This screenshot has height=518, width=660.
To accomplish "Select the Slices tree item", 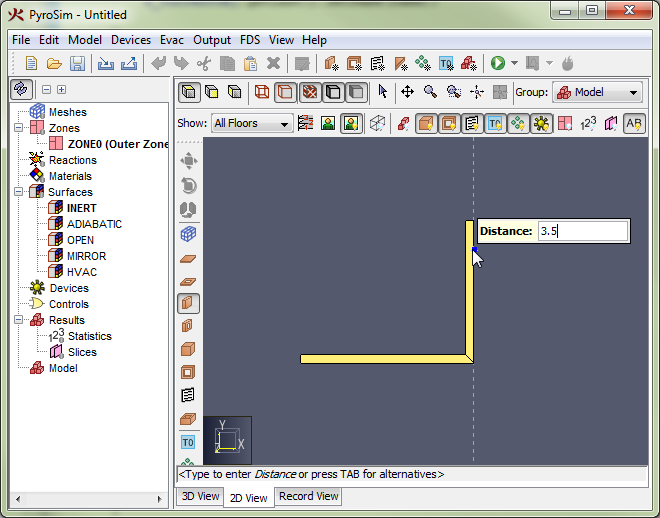I will tap(82, 352).
